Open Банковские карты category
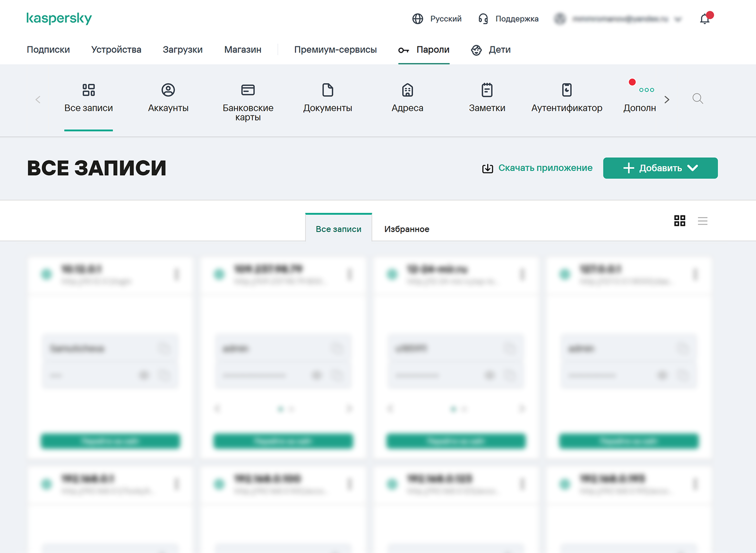The width and height of the screenshot is (756, 553). [248, 103]
